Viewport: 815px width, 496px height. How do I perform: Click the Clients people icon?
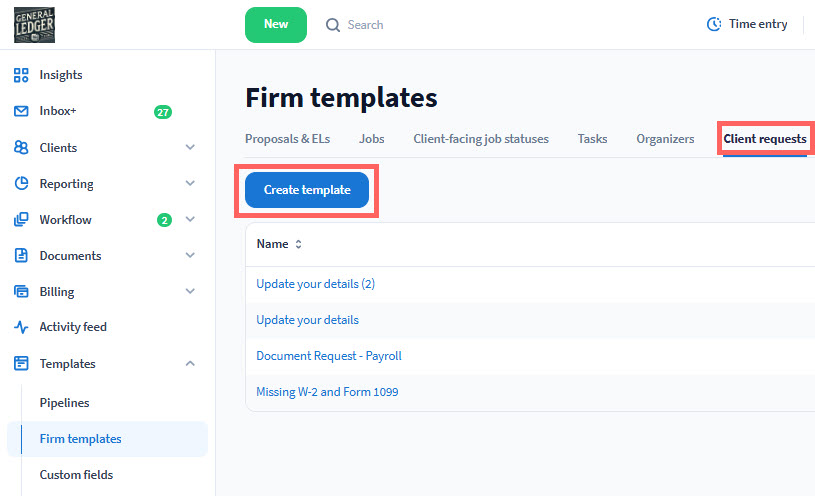21,148
